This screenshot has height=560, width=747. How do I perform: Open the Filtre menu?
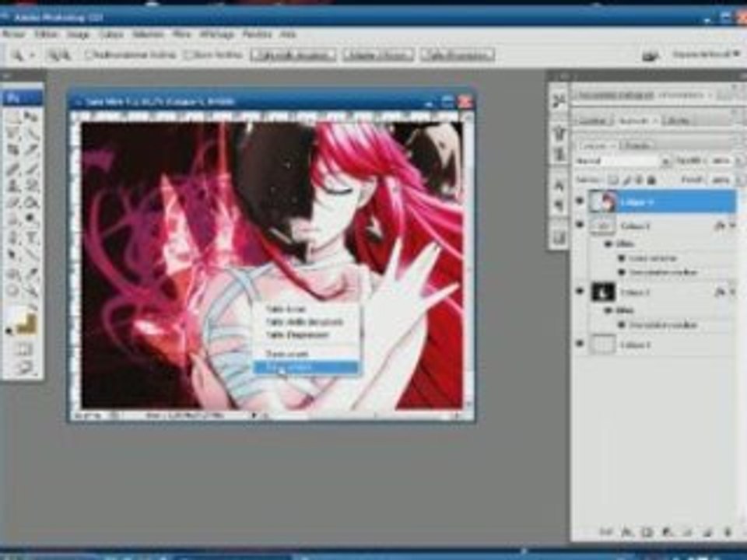coord(181,34)
